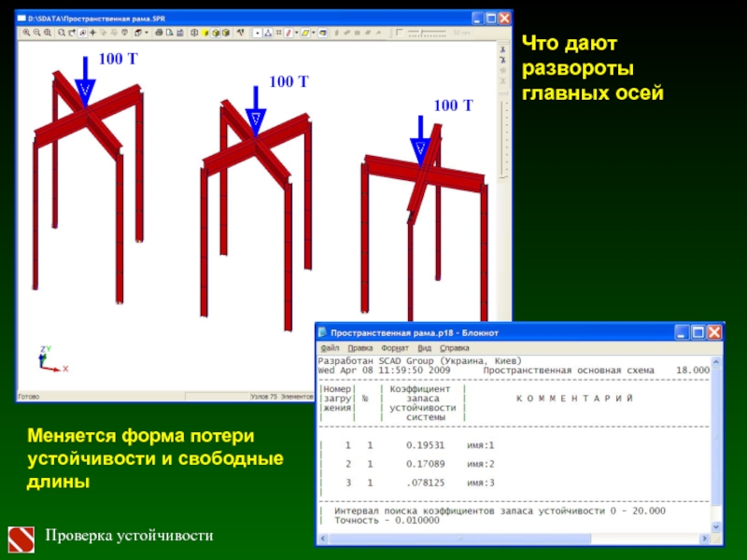Click the text 'имя:3' in Notepad
This screenshot has height=560, width=747.
(x=480, y=483)
